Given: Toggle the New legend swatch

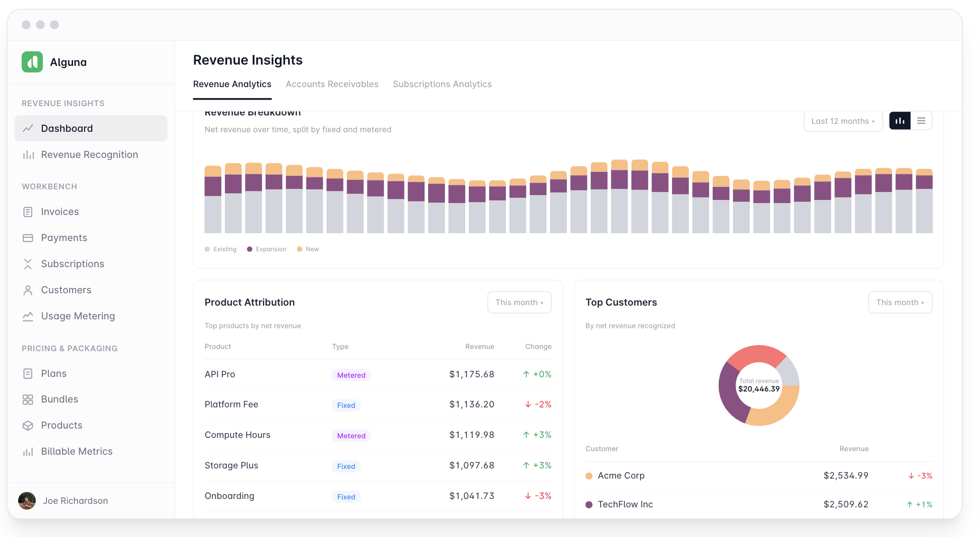Looking at the screenshot, I should tap(300, 249).
